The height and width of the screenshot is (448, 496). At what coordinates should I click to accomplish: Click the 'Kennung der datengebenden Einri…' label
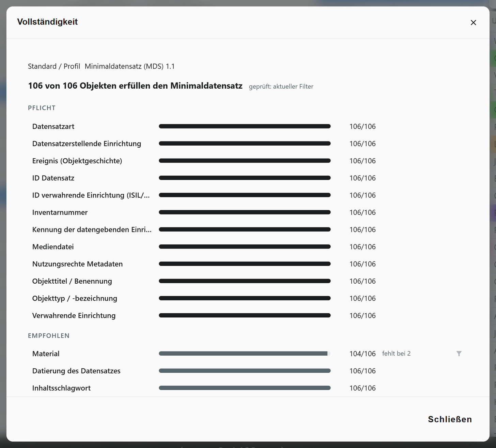click(x=92, y=229)
